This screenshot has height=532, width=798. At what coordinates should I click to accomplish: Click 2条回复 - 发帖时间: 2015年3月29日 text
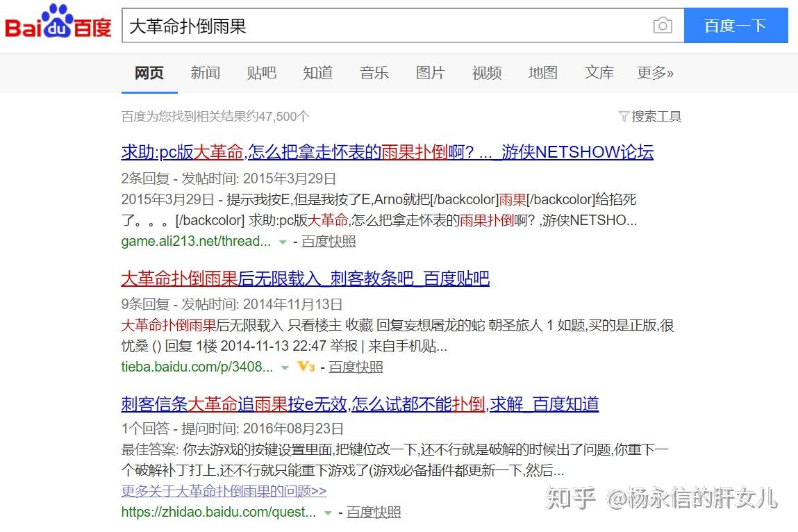[228, 178]
